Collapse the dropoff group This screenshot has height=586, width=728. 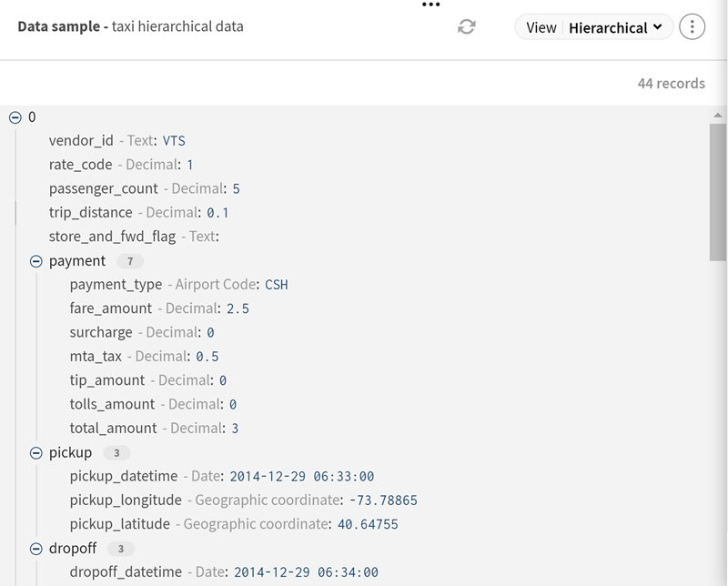36,549
